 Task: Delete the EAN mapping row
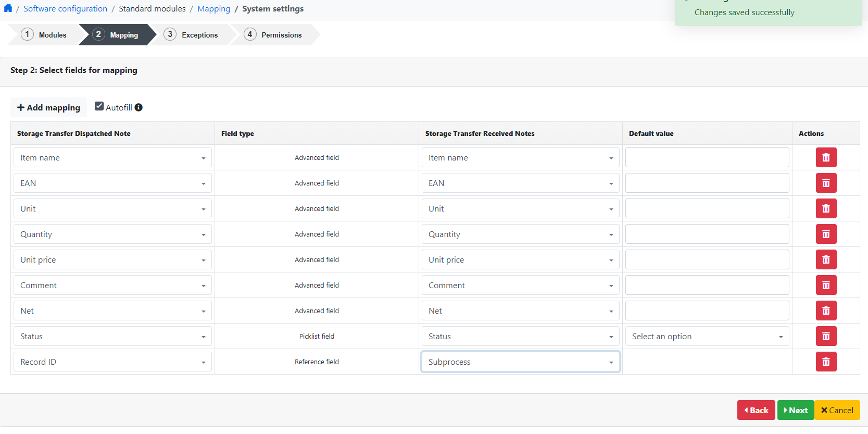pos(826,183)
